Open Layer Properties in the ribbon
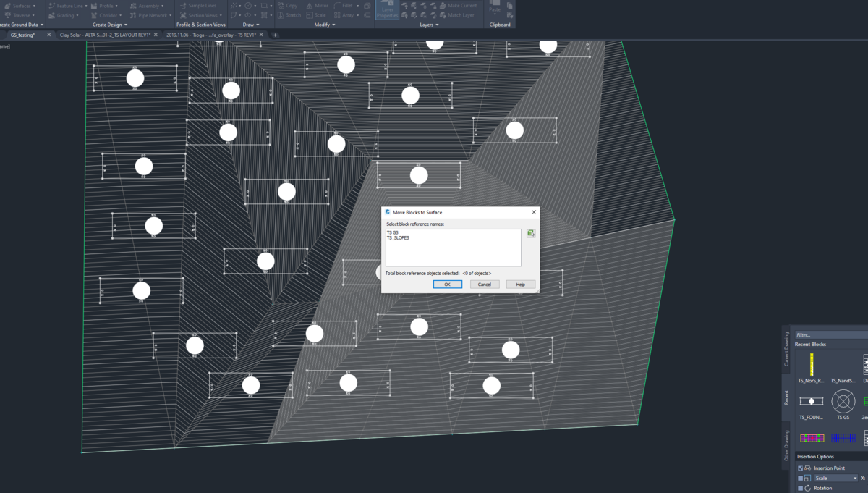Viewport: 868px width, 493px height. point(387,9)
